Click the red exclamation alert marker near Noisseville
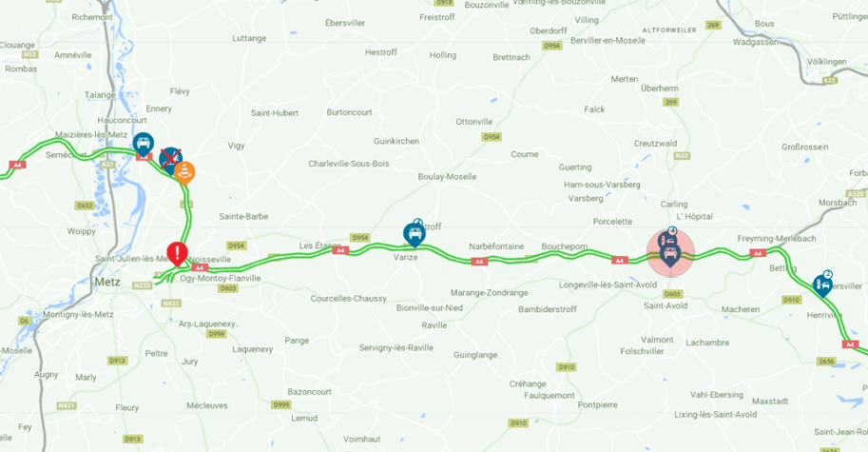Viewport: 868px width, 452px height. [x=177, y=254]
